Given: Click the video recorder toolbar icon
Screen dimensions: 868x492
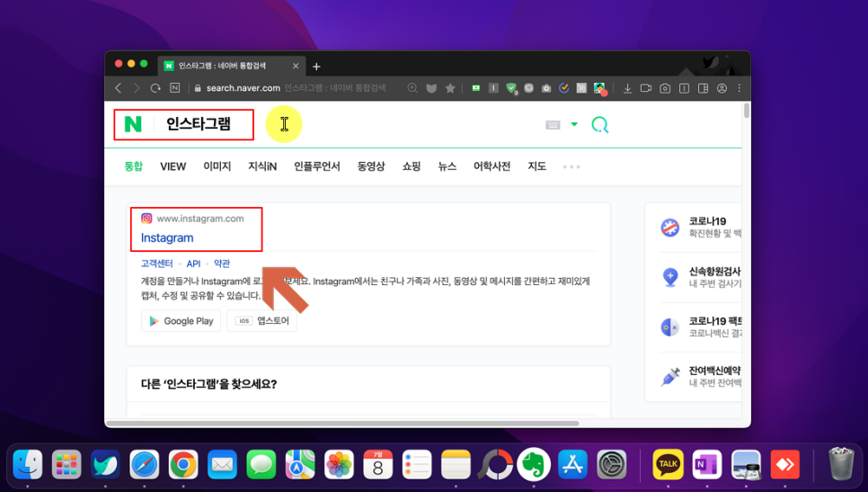Looking at the screenshot, I should tap(645, 88).
